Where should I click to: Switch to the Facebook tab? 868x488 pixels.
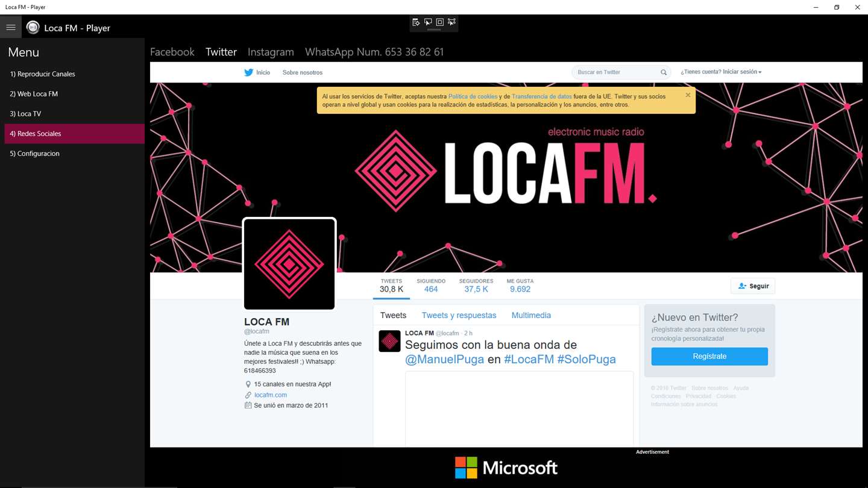coord(172,52)
